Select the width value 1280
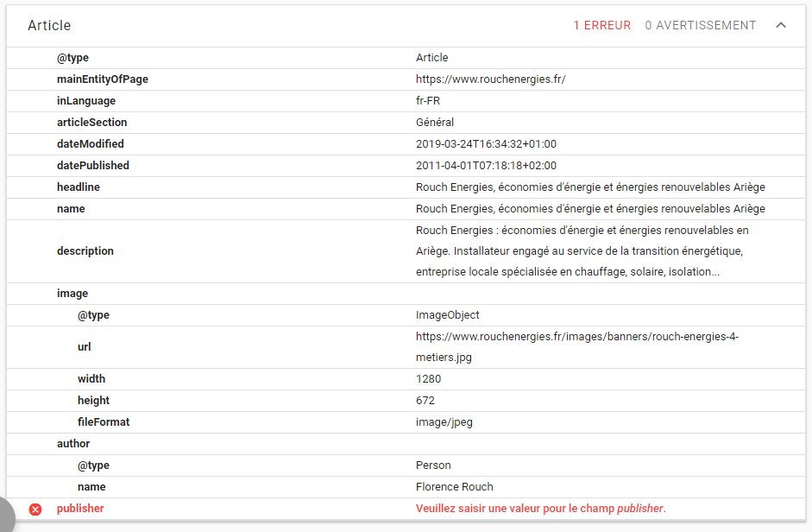The width and height of the screenshot is (812, 532). pyautogui.click(x=428, y=379)
